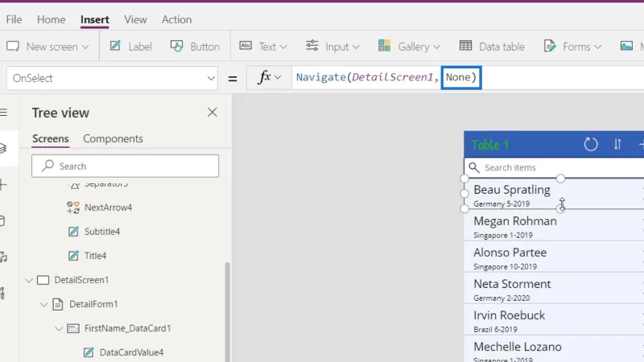Select Subtitle4 in the tree

pyautogui.click(x=102, y=232)
